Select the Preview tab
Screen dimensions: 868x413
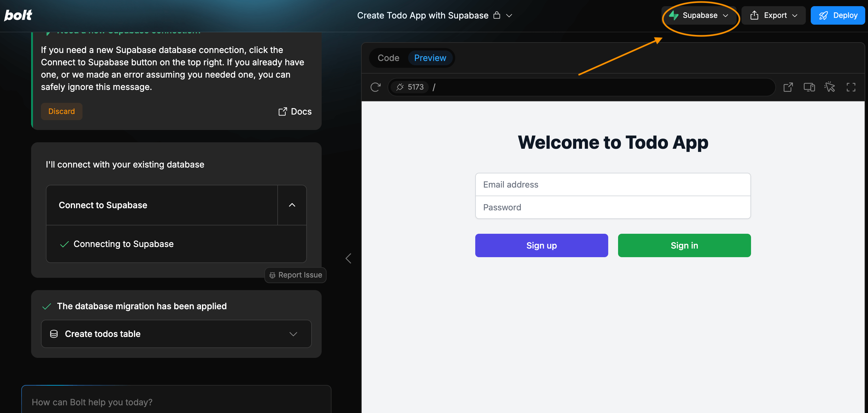(430, 58)
